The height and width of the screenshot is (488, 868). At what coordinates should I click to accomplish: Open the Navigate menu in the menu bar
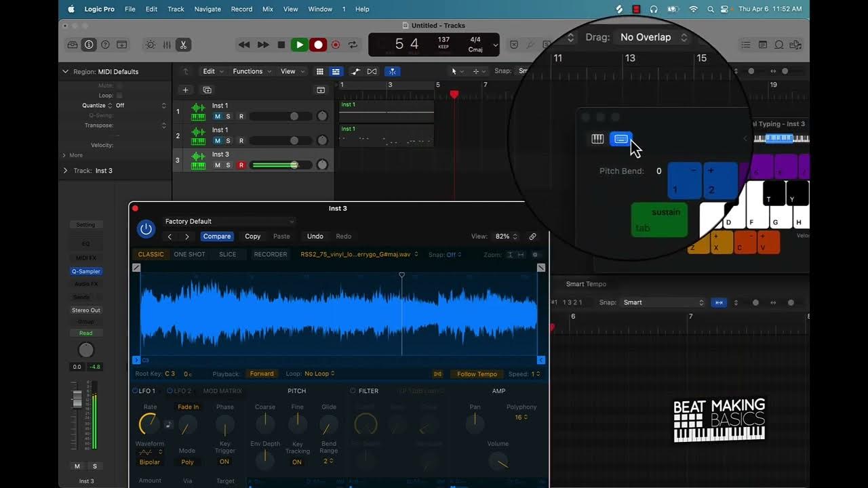208,9
